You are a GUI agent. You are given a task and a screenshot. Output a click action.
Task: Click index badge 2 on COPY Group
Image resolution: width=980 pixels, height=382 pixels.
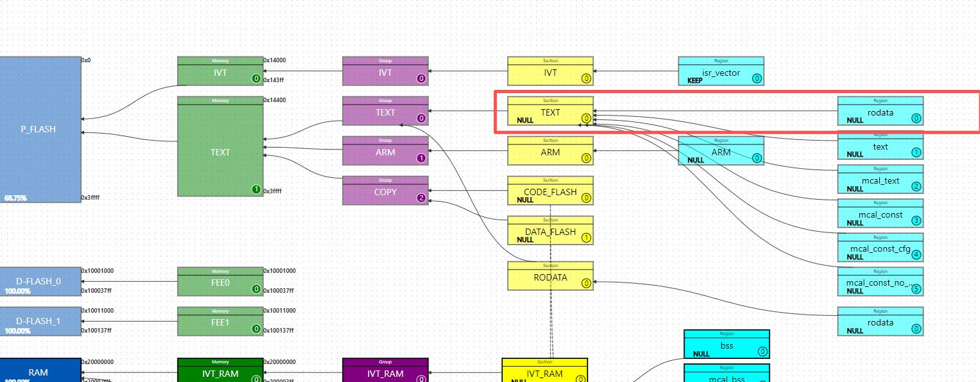click(x=421, y=198)
